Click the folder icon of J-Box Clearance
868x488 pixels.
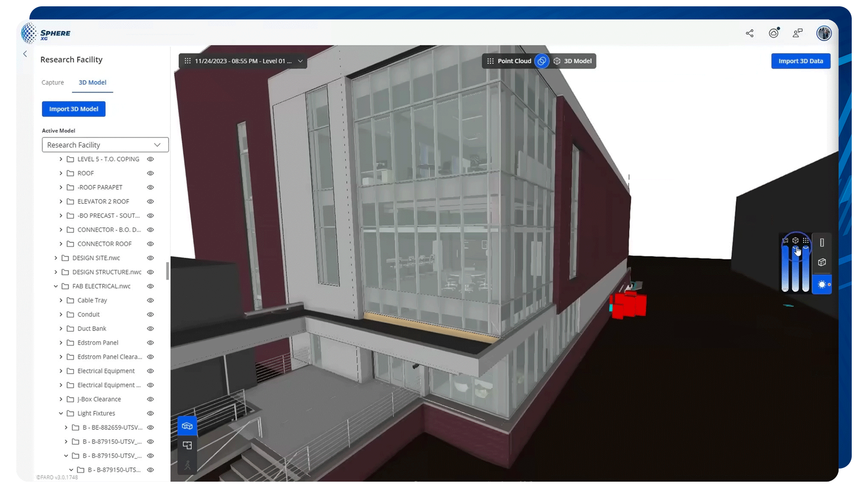pyautogui.click(x=71, y=399)
